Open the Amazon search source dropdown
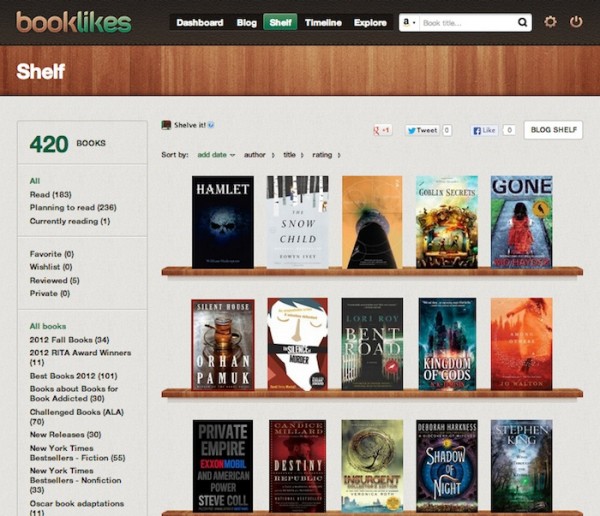This screenshot has height=516, width=600. pyautogui.click(x=409, y=23)
